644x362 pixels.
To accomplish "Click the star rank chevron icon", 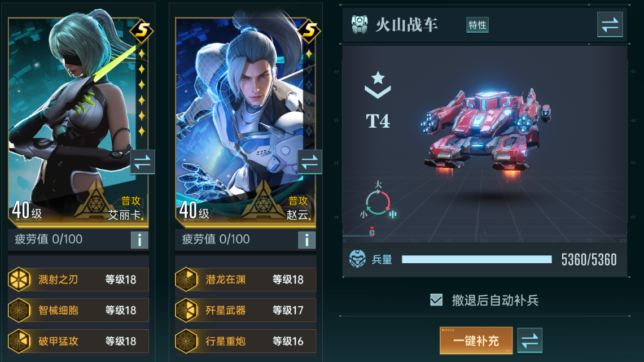I will 378,85.
